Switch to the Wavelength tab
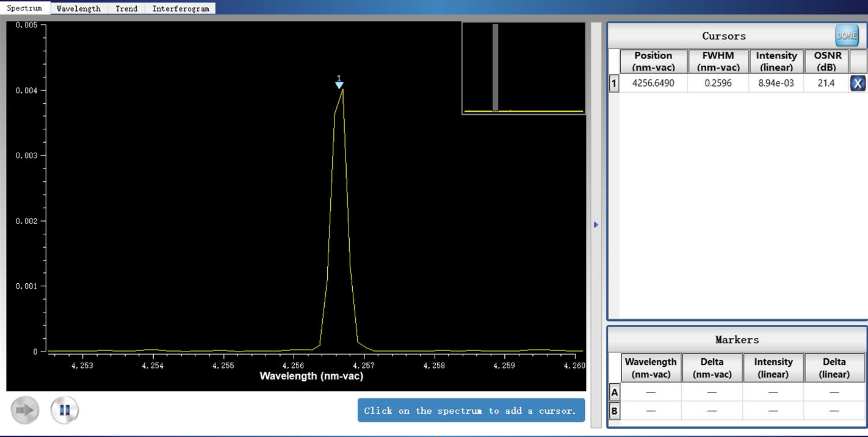The width and height of the screenshot is (868, 437). coord(78,9)
